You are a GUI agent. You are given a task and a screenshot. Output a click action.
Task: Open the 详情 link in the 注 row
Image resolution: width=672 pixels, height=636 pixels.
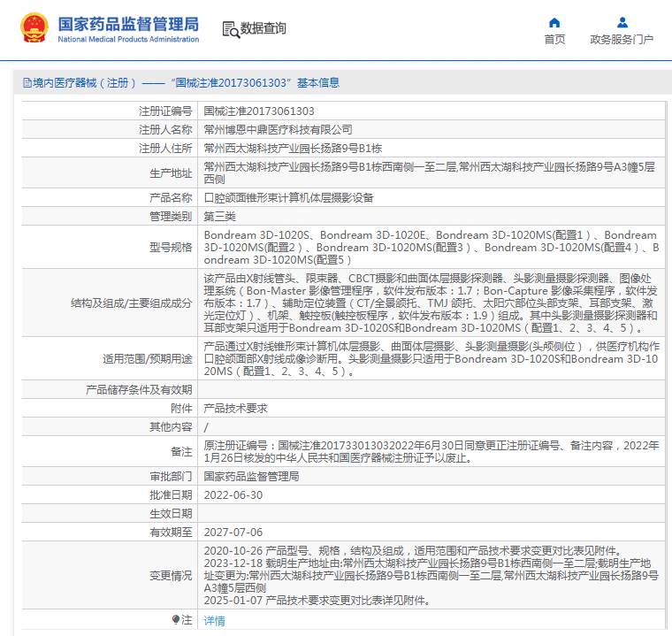214,621
